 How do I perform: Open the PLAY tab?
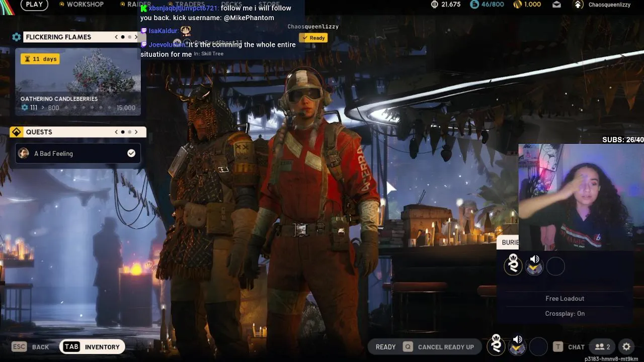pos(34,5)
